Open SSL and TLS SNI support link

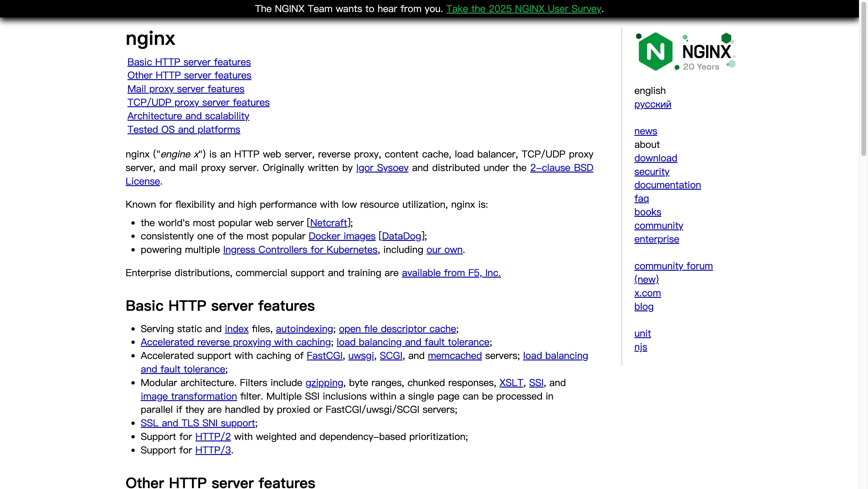click(198, 423)
